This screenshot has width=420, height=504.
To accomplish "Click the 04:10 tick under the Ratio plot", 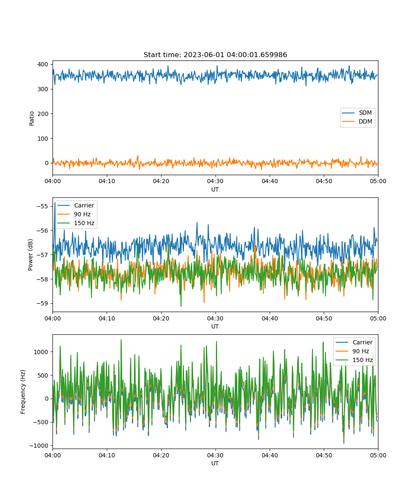I will (x=107, y=181).
